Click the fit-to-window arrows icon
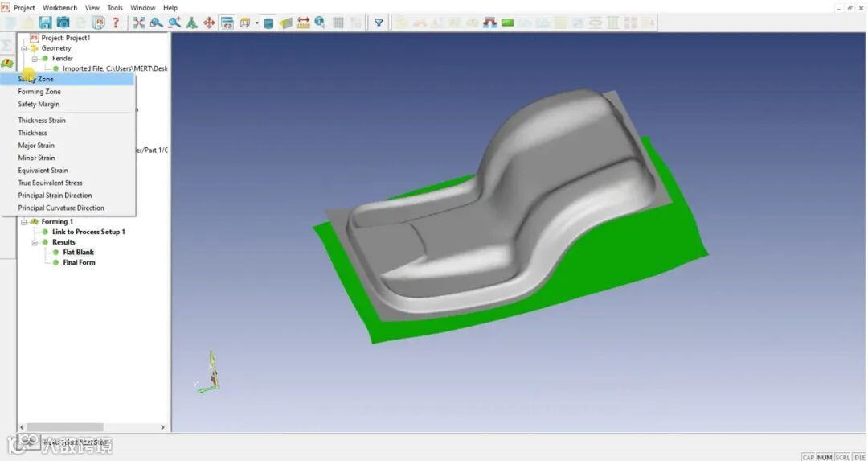Screen dimensions: 868x461 139,23
